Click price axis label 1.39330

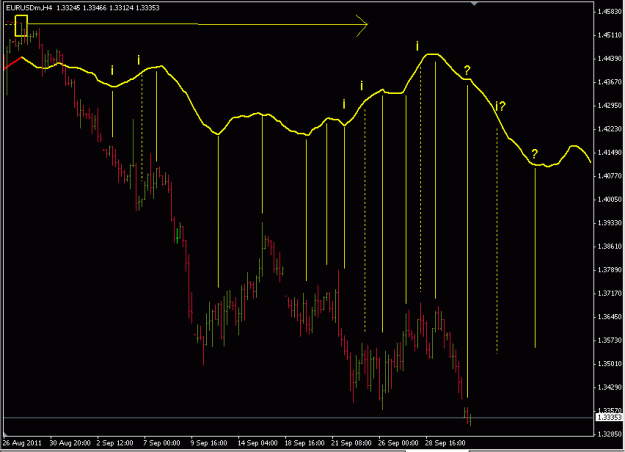pyautogui.click(x=609, y=223)
